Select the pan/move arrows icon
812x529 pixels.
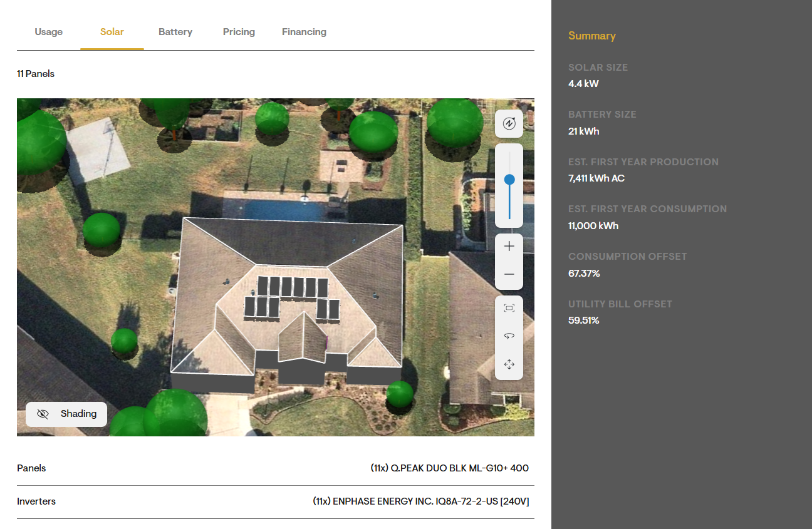(509, 364)
